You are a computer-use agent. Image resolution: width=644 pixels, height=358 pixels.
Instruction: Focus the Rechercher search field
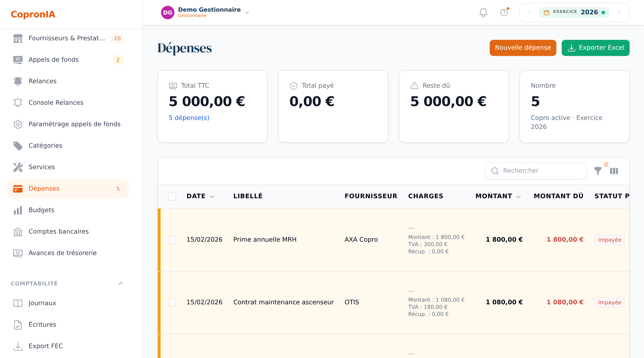[x=536, y=171]
